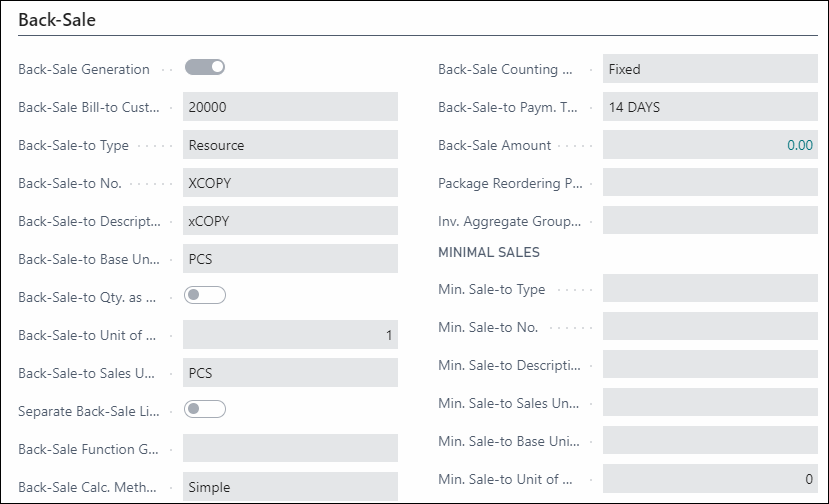The height and width of the screenshot is (504, 829).
Task: Toggle the Back-Sale Generation switch
Action: 205,67
